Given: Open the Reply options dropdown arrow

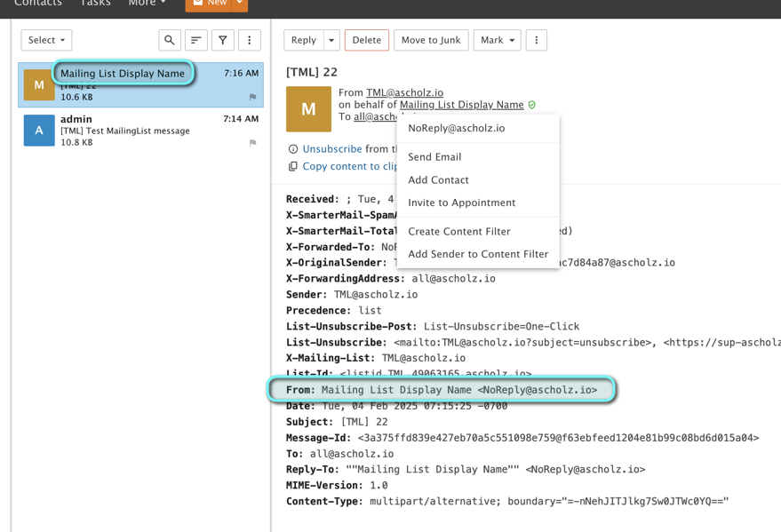Looking at the screenshot, I should tap(331, 40).
